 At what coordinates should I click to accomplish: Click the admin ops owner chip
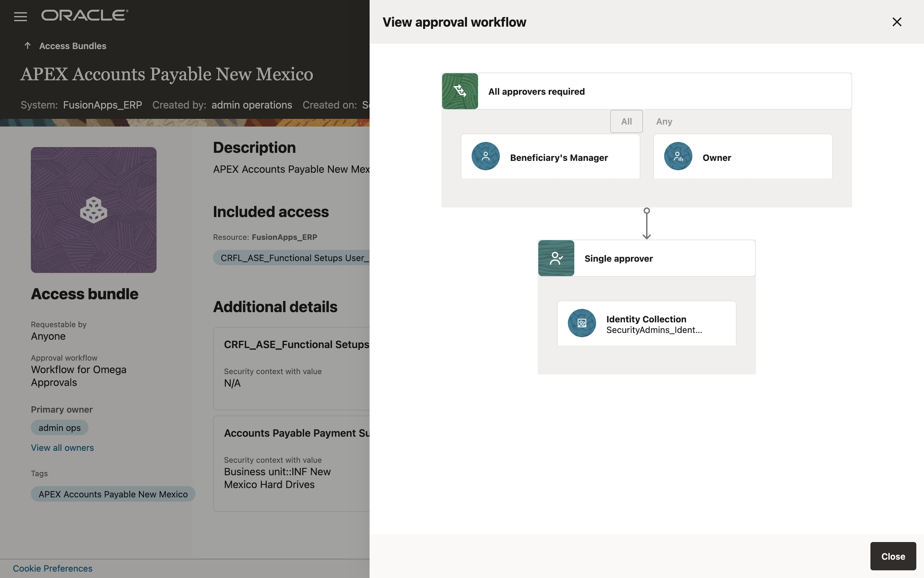pos(59,427)
